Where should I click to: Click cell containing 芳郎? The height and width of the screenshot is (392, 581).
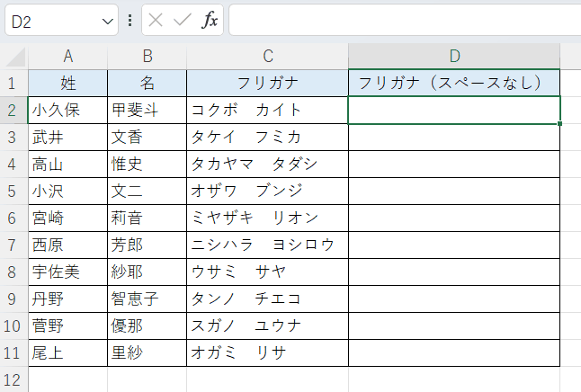pos(147,245)
